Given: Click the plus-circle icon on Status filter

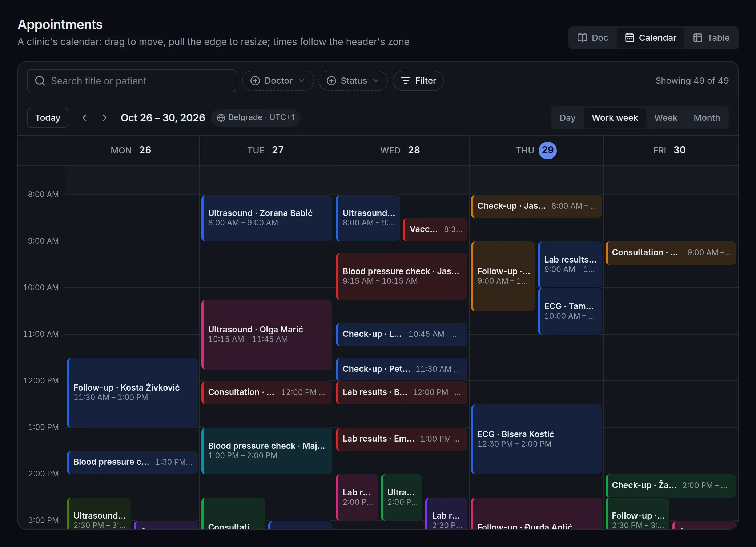Looking at the screenshot, I should (331, 81).
